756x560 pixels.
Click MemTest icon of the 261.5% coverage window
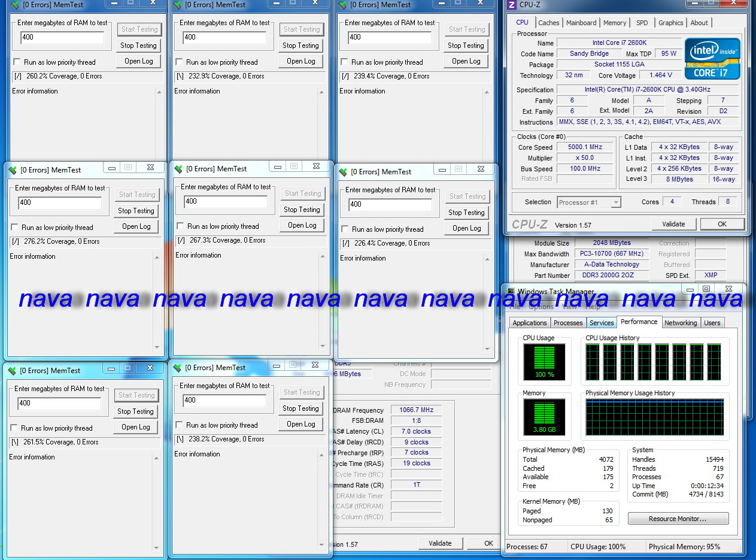[x=13, y=371]
